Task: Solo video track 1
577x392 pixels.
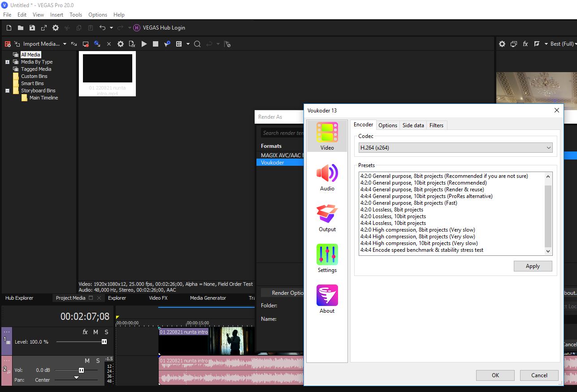Action: [x=106, y=332]
